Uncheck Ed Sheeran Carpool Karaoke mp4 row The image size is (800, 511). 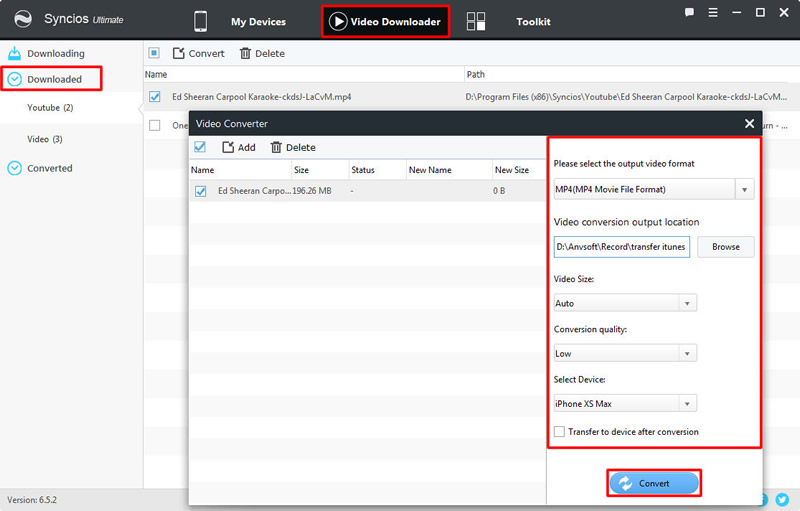tap(155, 97)
